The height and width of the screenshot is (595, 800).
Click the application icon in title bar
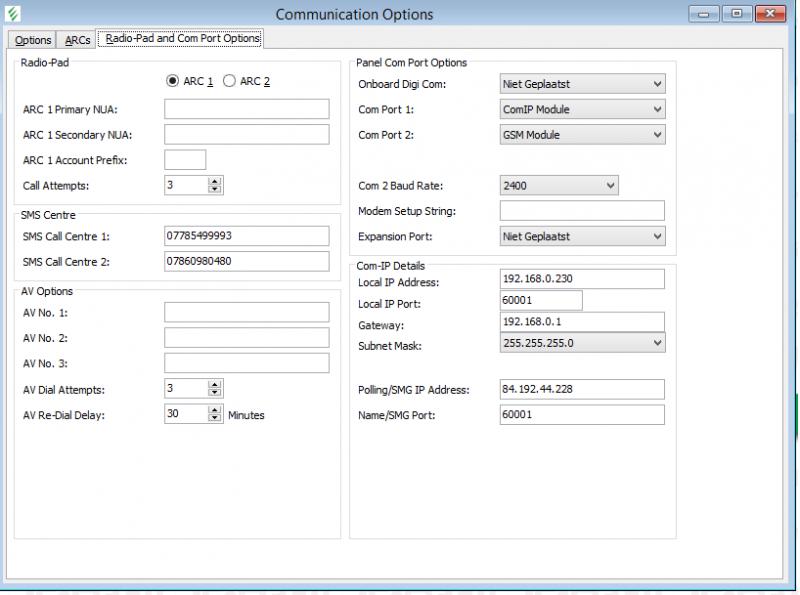point(14,14)
